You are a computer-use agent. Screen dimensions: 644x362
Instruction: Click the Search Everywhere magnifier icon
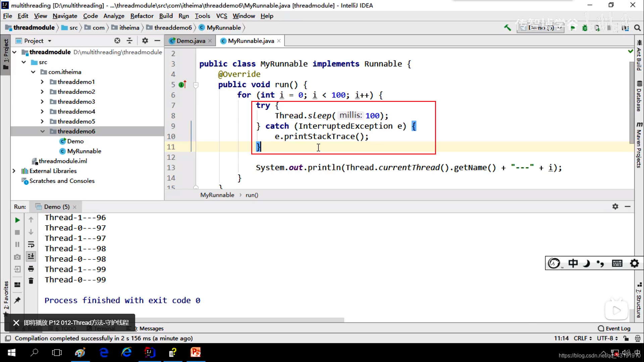point(637,28)
